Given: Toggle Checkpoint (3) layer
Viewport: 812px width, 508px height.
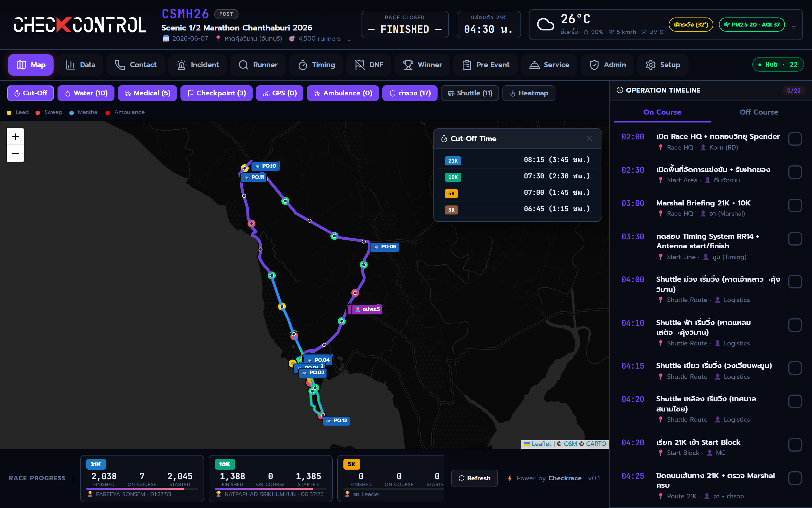Looking at the screenshot, I should [217, 93].
